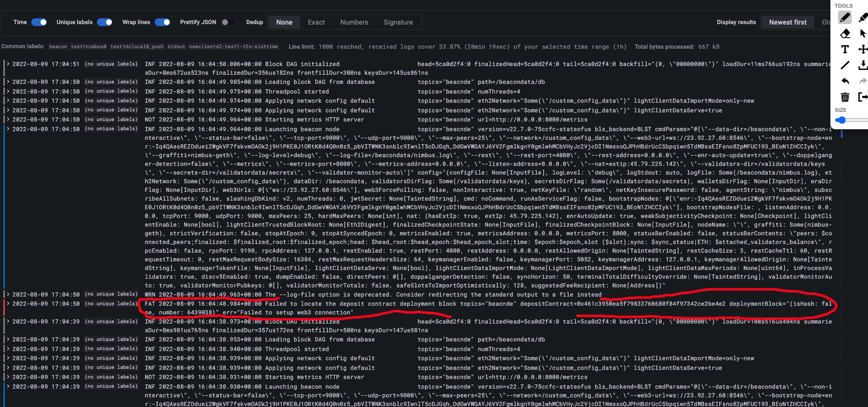Image resolution: width=868 pixels, height=407 pixels.
Task: Enable the Prettify JSON toggle
Action: [228, 22]
